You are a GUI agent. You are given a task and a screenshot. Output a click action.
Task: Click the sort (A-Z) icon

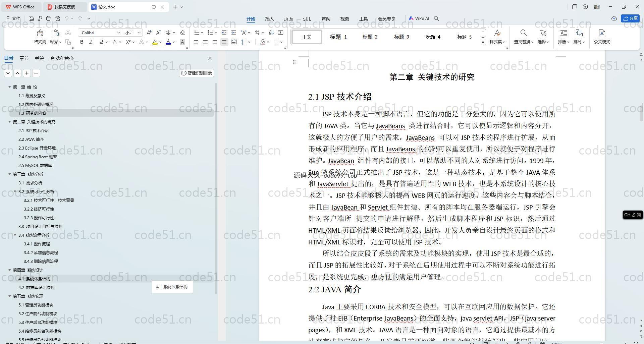pyautogui.click(x=271, y=33)
